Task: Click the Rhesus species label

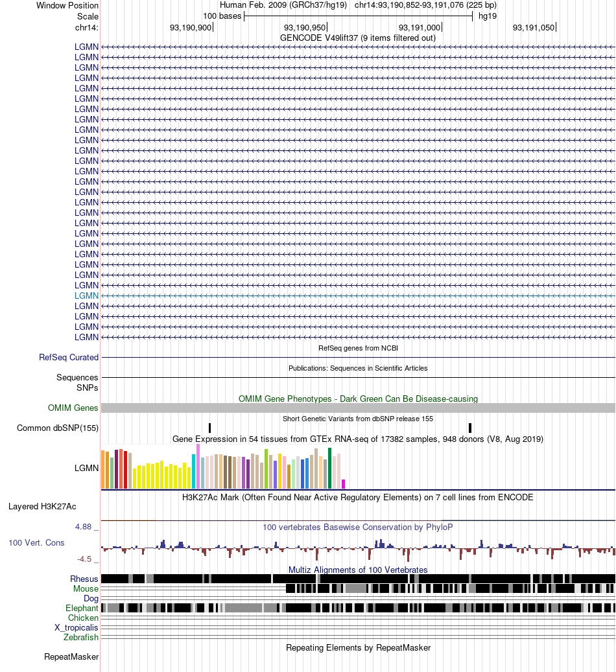Action: click(x=84, y=579)
